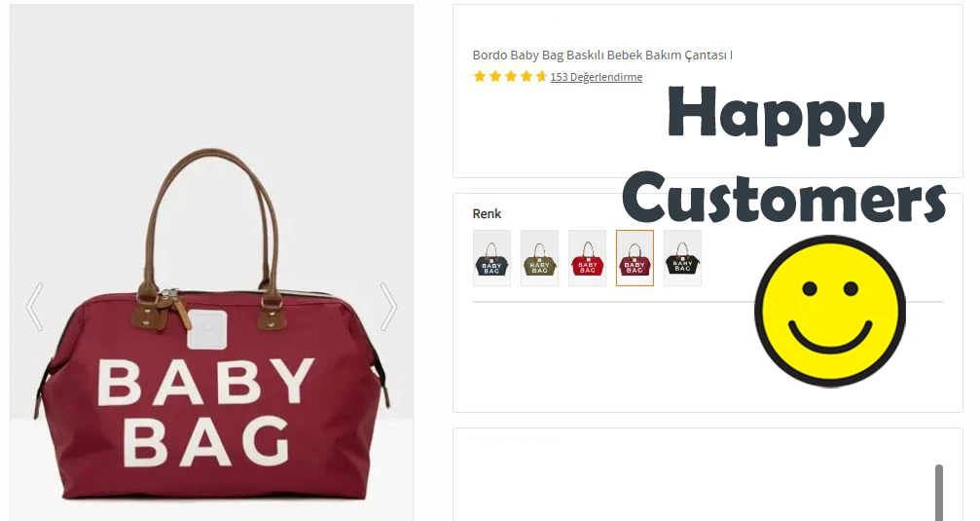Open the 153 Değerlendirme reviews link
This screenshot has width=980, height=521.
click(597, 77)
